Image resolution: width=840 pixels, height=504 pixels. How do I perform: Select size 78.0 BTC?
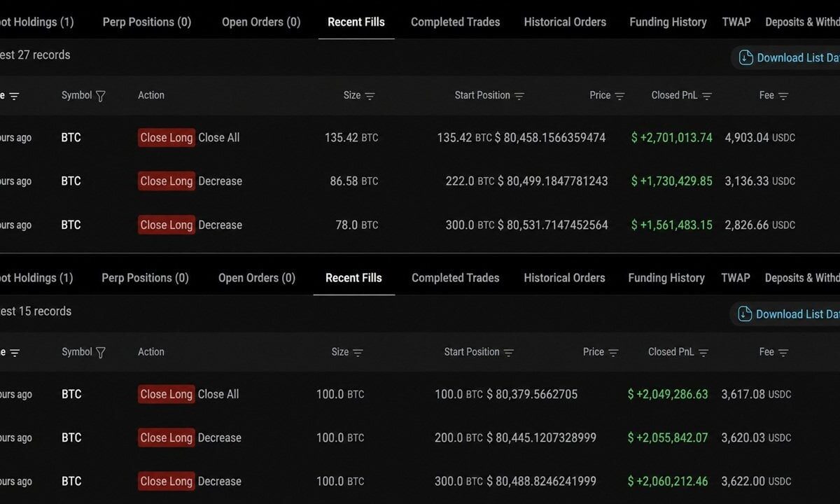click(x=357, y=225)
